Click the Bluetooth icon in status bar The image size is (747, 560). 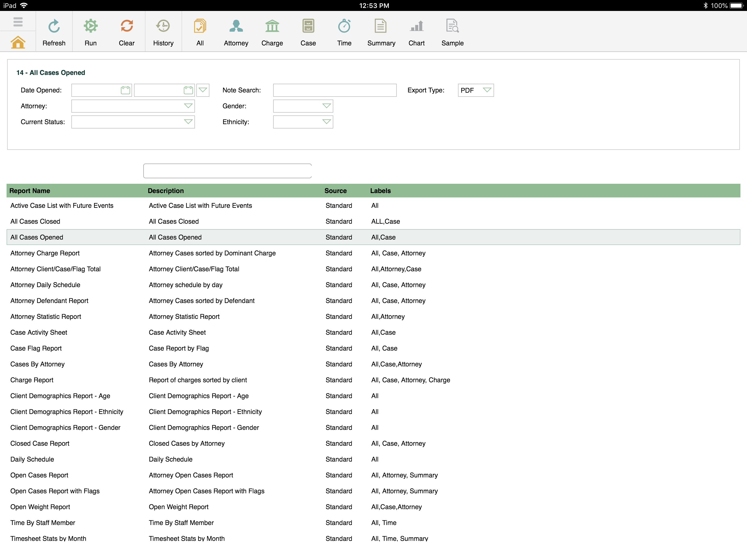click(x=705, y=5)
